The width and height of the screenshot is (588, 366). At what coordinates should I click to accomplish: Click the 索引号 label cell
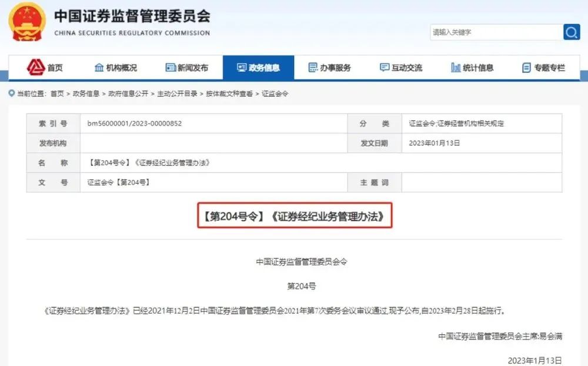54,124
